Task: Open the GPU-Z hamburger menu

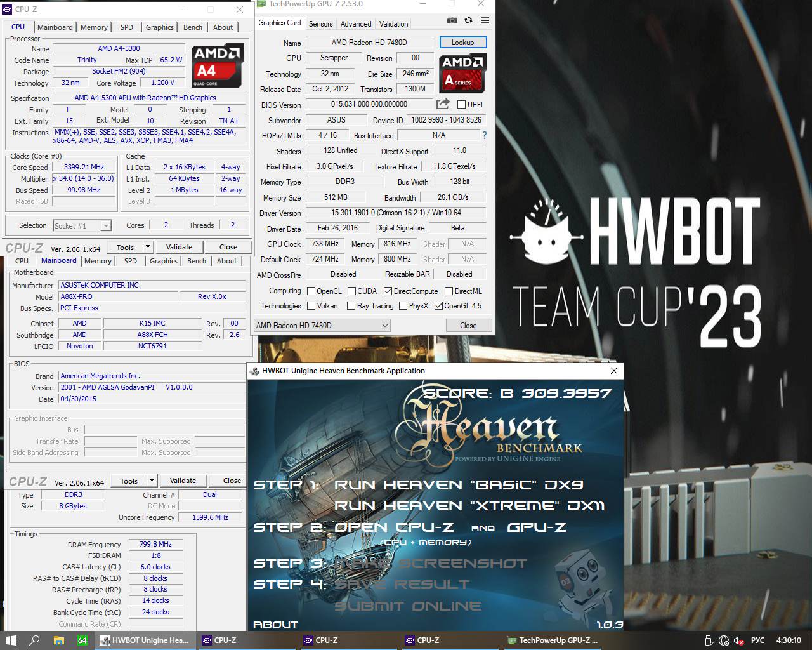Action: 485,20
